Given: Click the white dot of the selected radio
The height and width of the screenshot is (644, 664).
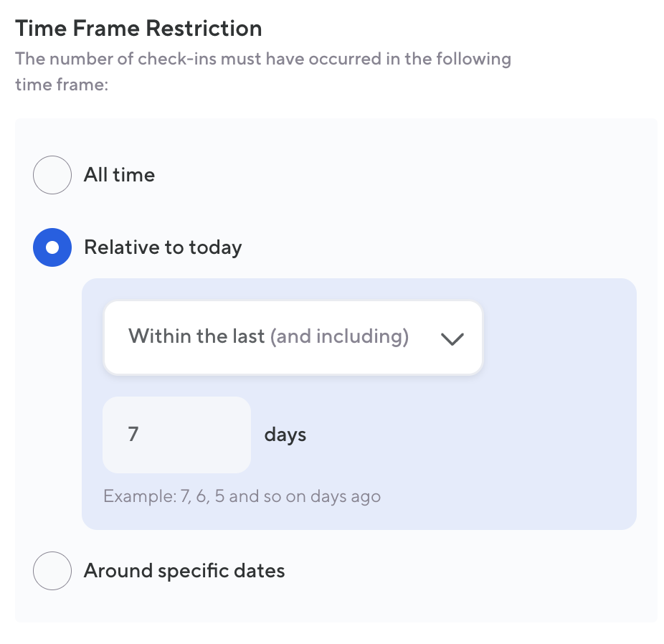Looking at the screenshot, I should coord(52,247).
